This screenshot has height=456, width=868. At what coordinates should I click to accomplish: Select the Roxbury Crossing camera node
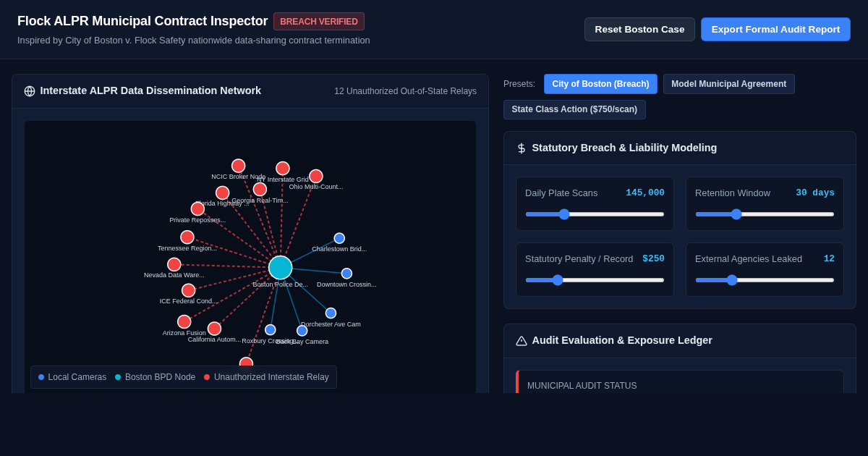coord(271,330)
